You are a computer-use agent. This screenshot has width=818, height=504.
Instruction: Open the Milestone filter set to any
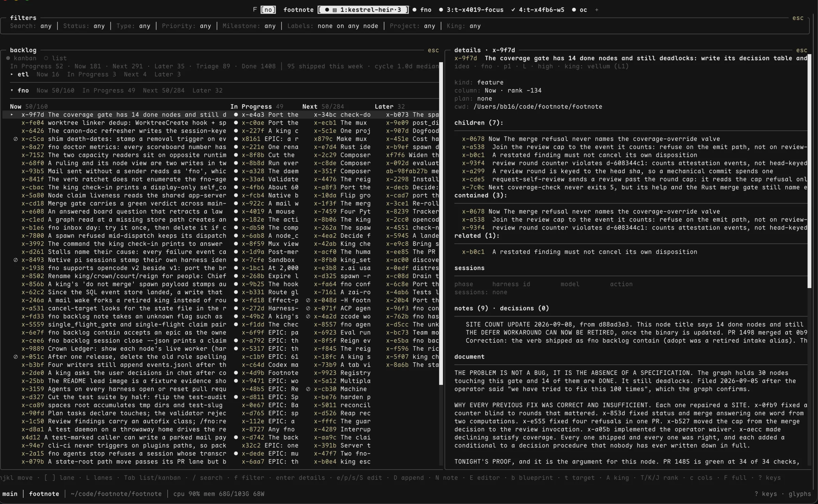tap(249, 26)
